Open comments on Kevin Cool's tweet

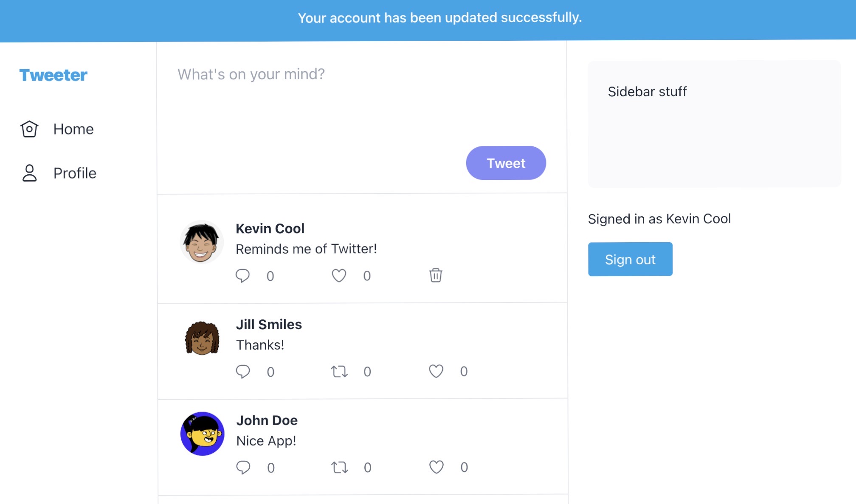click(x=243, y=275)
